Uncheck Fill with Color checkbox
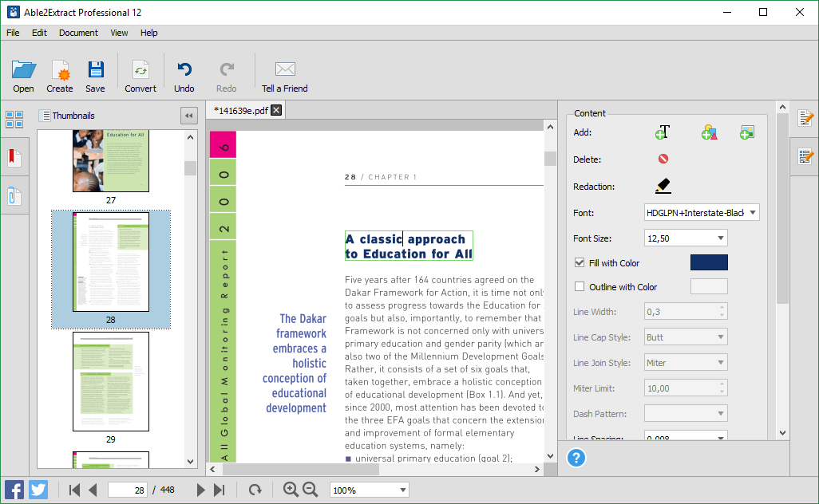This screenshot has width=819, height=504. pyautogui.click(x=580, y=262)
